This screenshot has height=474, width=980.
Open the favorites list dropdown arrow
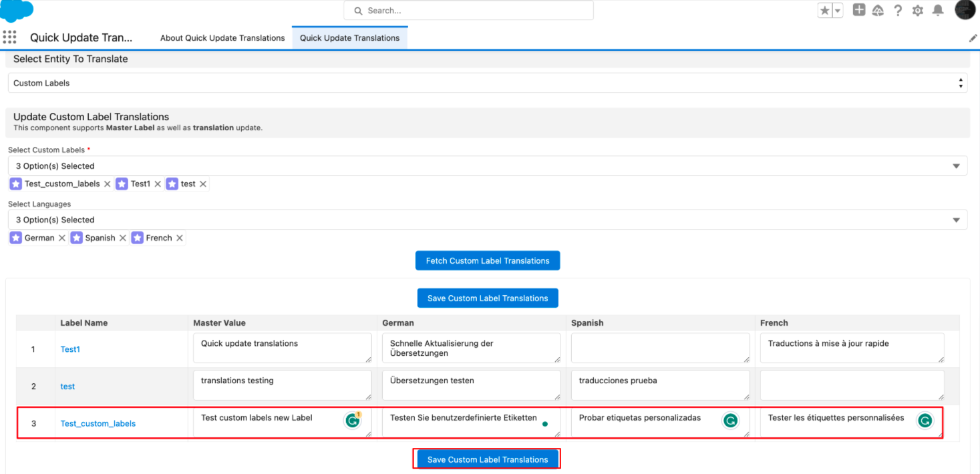(x=838, y=11)
